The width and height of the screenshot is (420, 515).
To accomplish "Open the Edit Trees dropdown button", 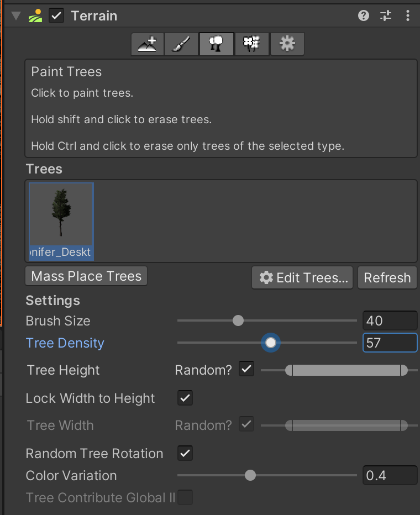I will point(305,277).
